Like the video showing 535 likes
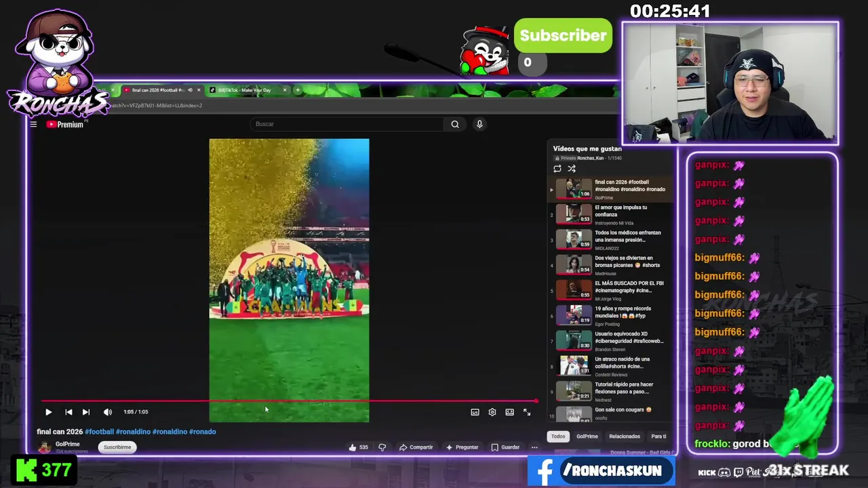868x488 pixels. tap(359, 447)
